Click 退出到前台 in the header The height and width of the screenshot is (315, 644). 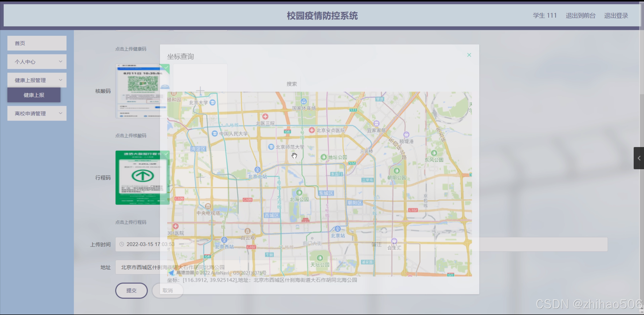coord(580,16)
